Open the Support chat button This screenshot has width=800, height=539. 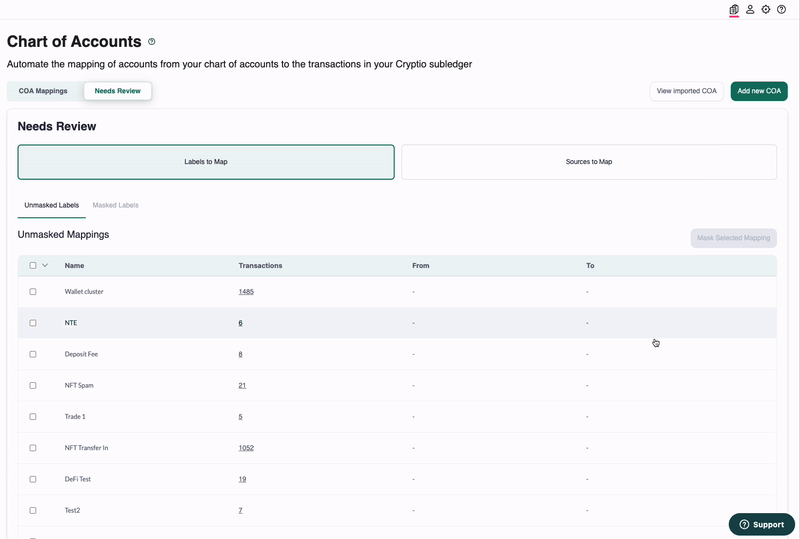click(x=761, y=524)
